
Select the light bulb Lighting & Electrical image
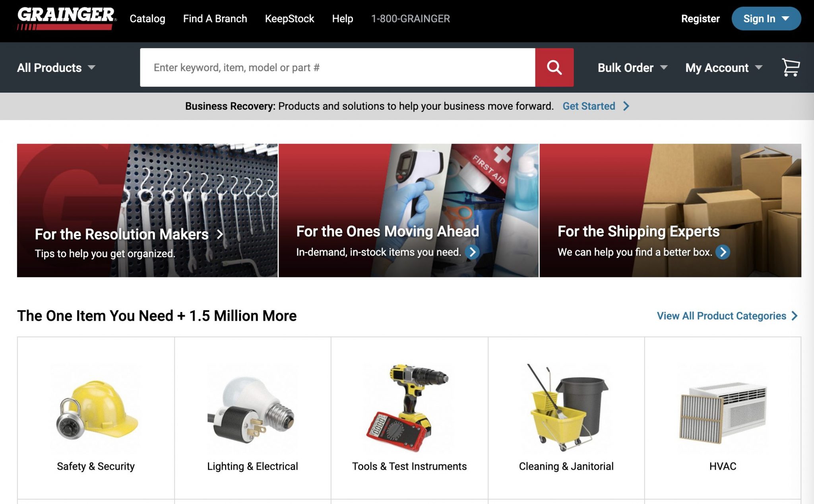252,410
